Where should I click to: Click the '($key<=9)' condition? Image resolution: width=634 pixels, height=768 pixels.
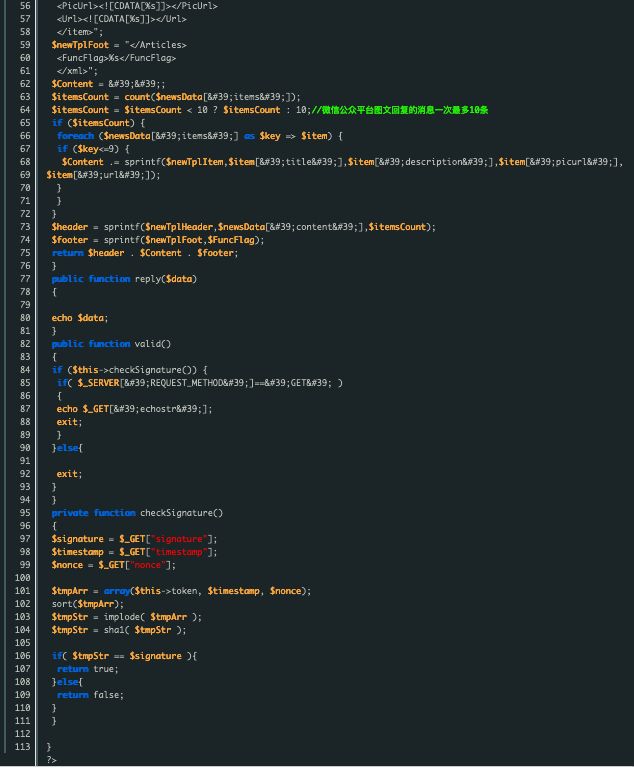coord(96,149)
